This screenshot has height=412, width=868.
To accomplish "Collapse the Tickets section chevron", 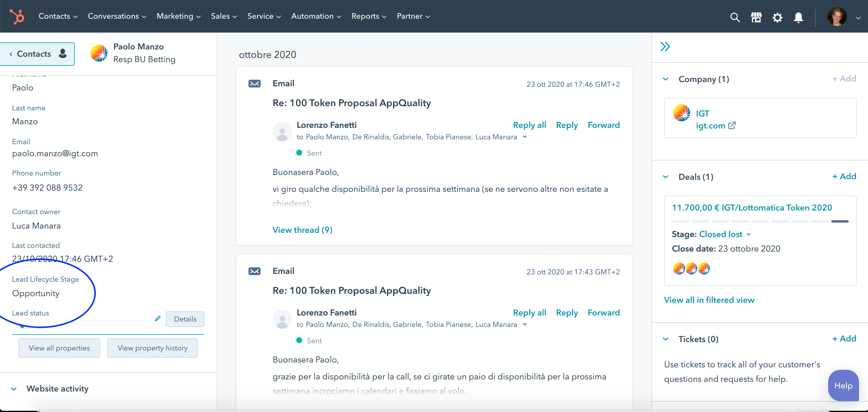I will (666, 339).
